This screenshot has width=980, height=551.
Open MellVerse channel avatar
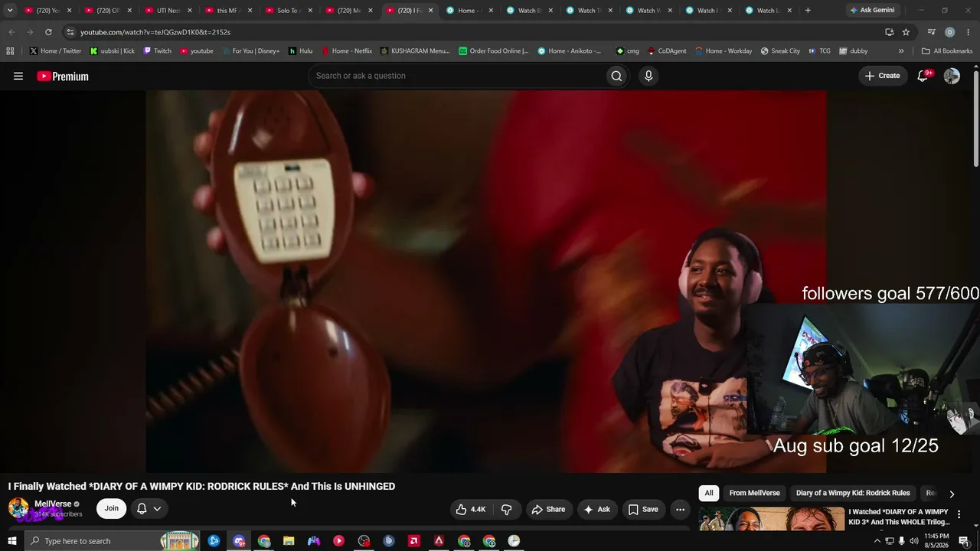pyautogui.click(x=18, y=508)
